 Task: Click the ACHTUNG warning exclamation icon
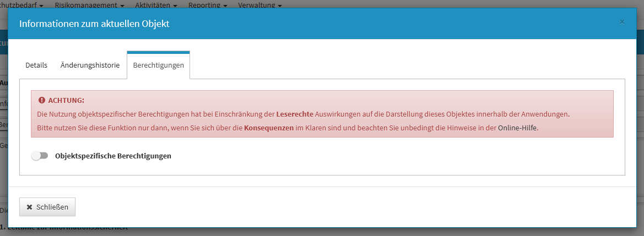coord(41,100)
